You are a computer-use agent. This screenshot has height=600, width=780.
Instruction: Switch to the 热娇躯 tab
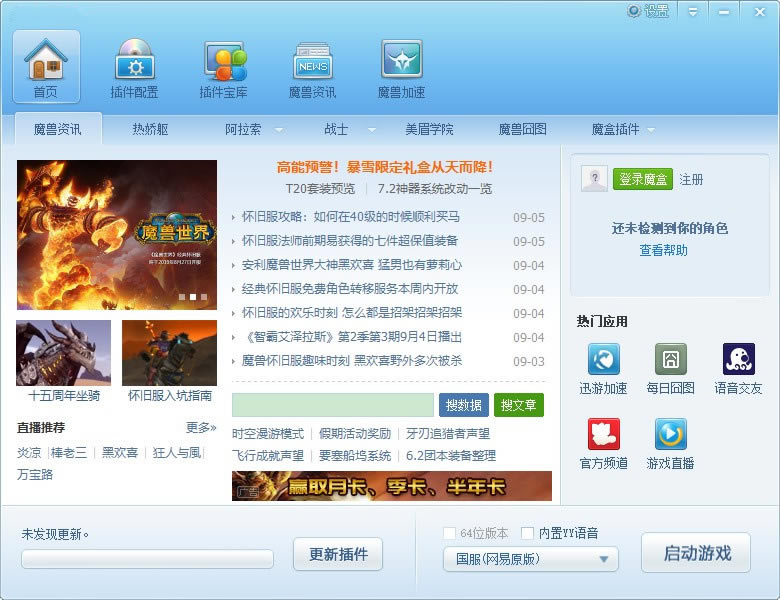150,129
